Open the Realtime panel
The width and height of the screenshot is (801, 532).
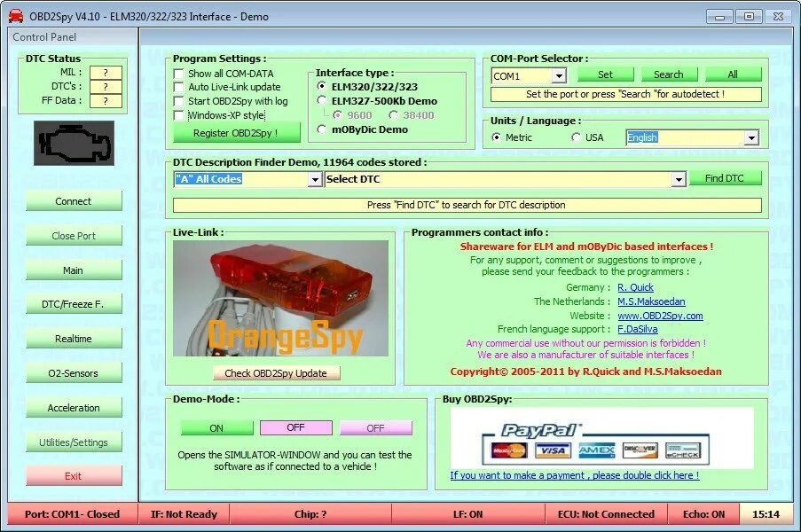[75, 339]
